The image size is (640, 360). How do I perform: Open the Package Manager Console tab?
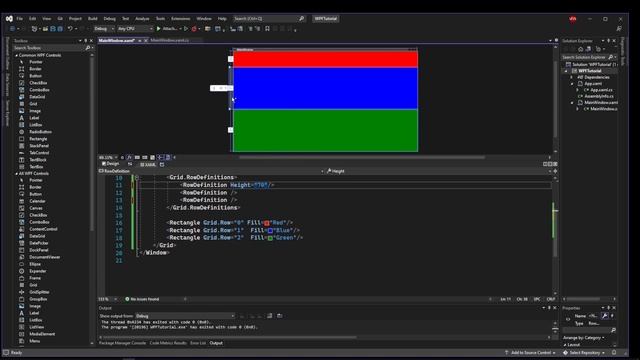122,343
